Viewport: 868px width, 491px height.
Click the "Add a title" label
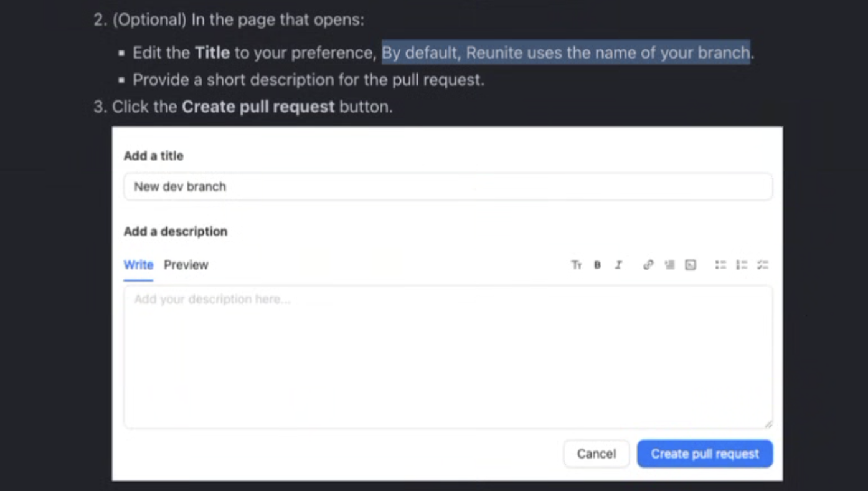(153, 156)
